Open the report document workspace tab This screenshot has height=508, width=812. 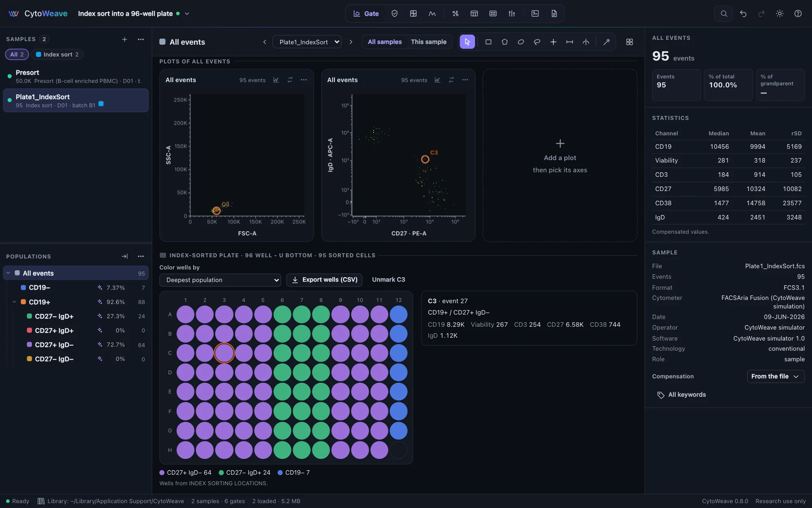(554, 13)
